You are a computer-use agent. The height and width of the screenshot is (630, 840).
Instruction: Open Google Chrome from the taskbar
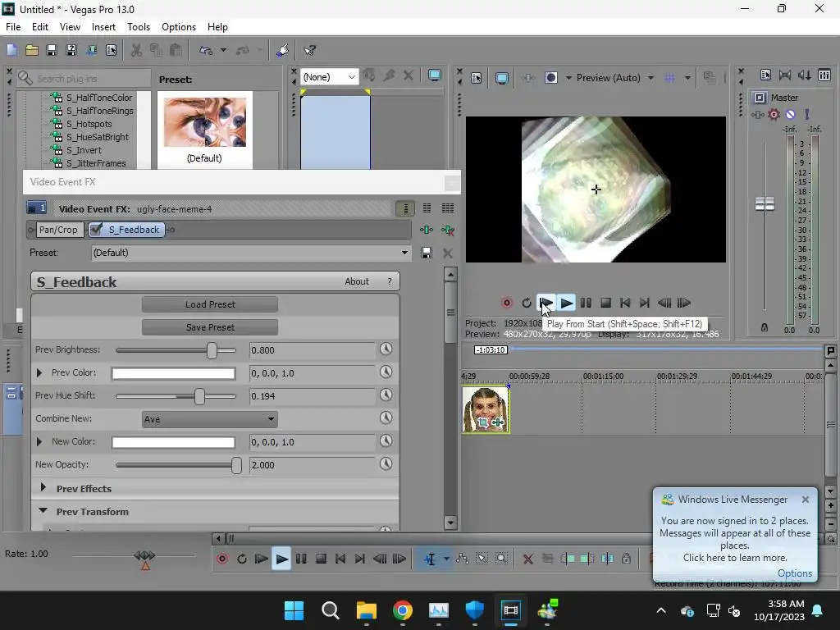(x=402, y=610)
